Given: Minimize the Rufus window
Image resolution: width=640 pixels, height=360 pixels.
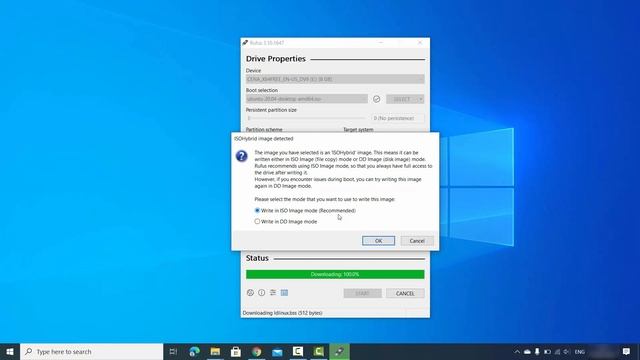Looking at the screenshot, I should click(381, 42).
